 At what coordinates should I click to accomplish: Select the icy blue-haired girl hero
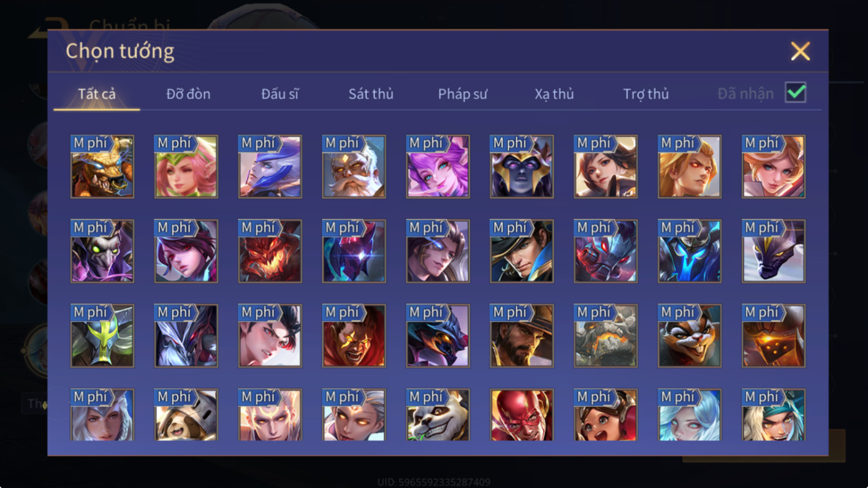click(690, 415)
